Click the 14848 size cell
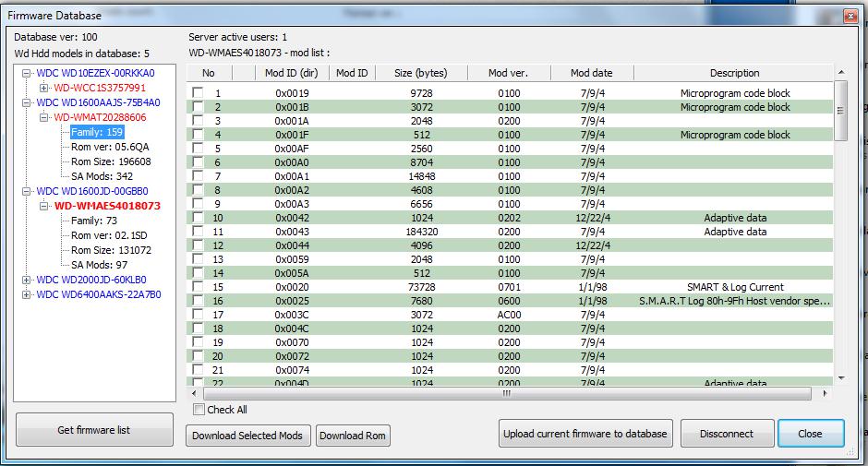 tap(422, 176)
